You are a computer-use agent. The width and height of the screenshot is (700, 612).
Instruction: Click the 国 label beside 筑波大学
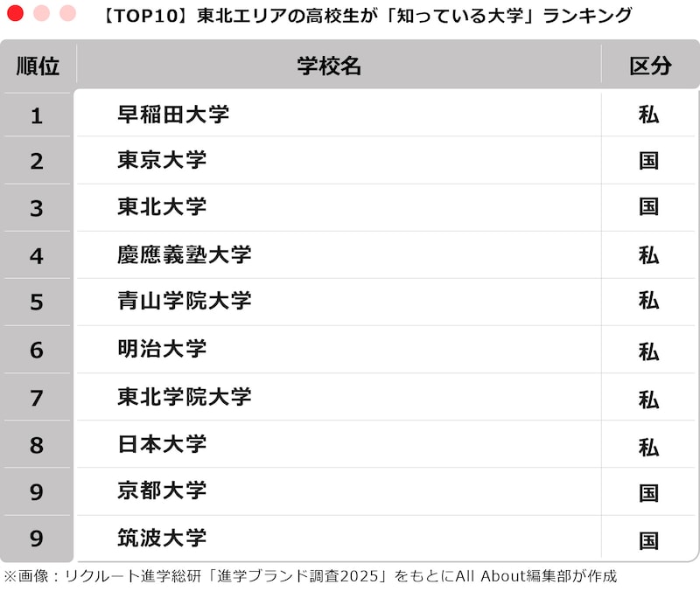point(648,539)
